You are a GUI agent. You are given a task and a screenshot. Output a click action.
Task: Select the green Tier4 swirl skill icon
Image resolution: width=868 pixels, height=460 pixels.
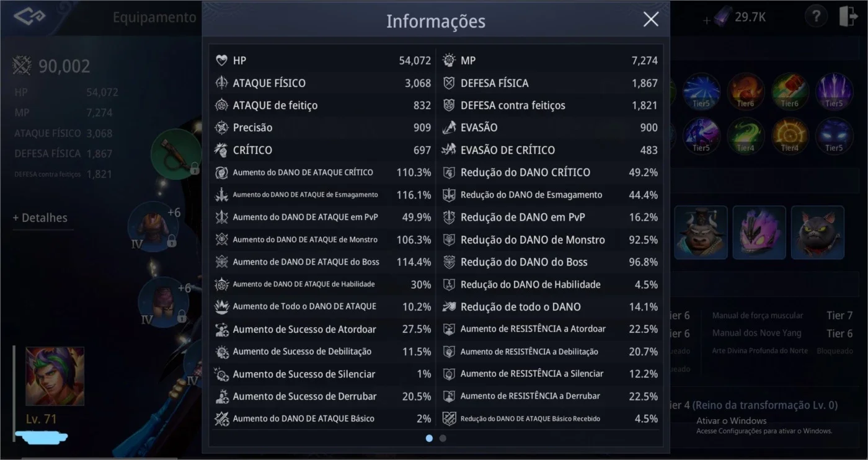coord(745,136)
